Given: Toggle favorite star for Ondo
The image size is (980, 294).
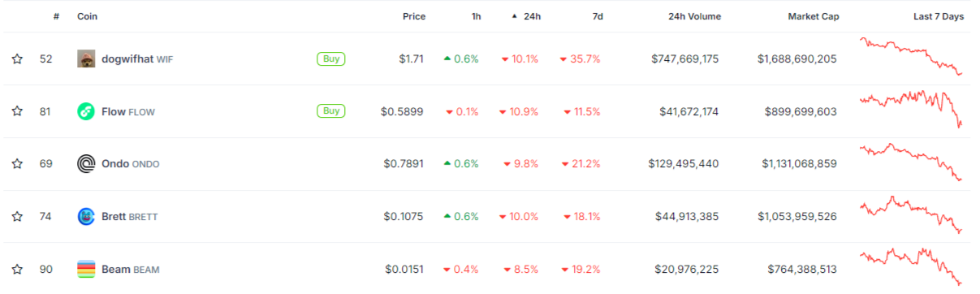Looking at the screenshot, I should pyautogui.click(x=17, y=164).
